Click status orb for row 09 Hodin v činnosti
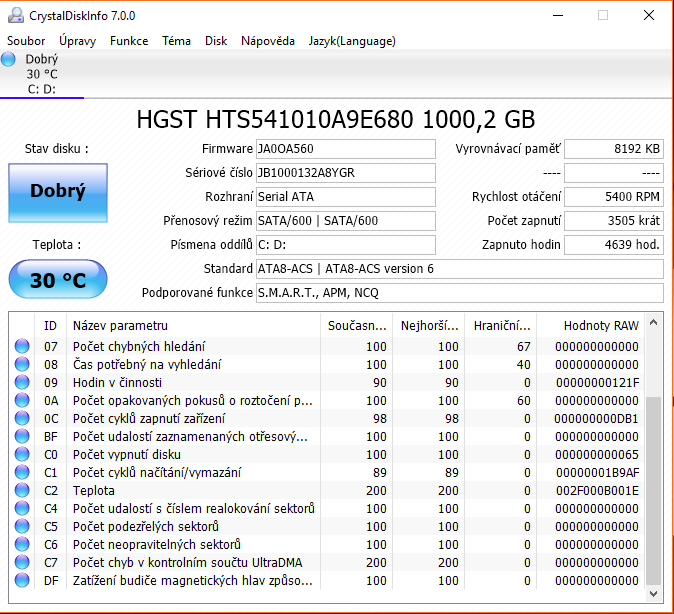 [x=22, y=382]
